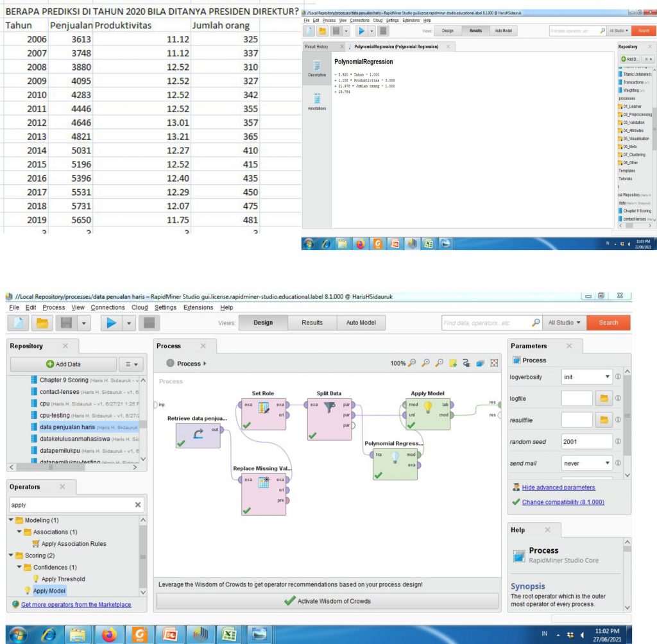Open the Extensions menu in the lower window

(x=198, y=307)
